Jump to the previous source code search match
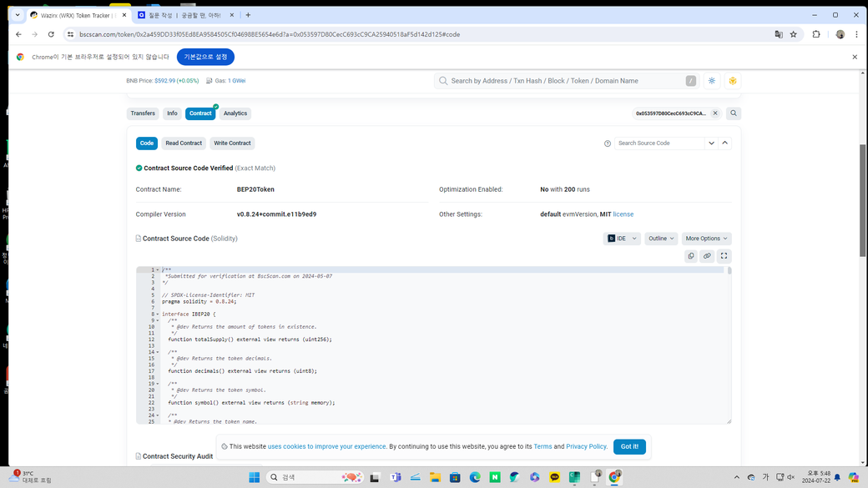 point(724,143)
